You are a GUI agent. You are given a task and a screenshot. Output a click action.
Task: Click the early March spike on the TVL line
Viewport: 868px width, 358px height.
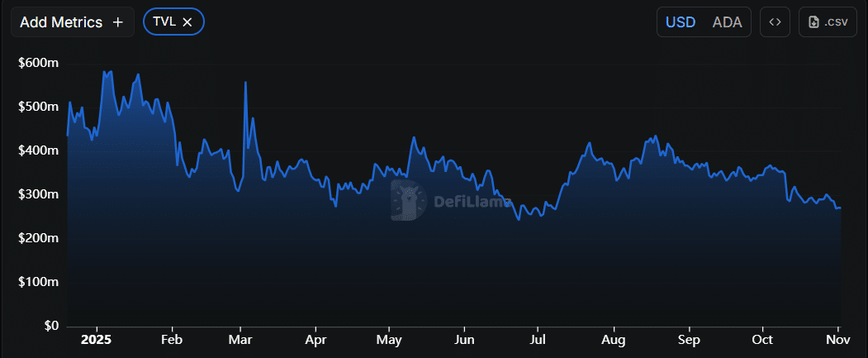coord(245,83)
